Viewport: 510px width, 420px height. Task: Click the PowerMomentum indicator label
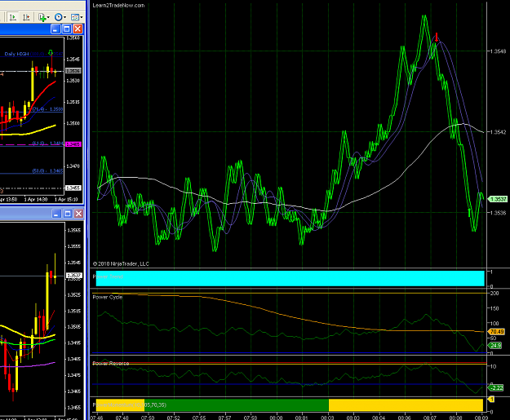[x=130, y=405]
